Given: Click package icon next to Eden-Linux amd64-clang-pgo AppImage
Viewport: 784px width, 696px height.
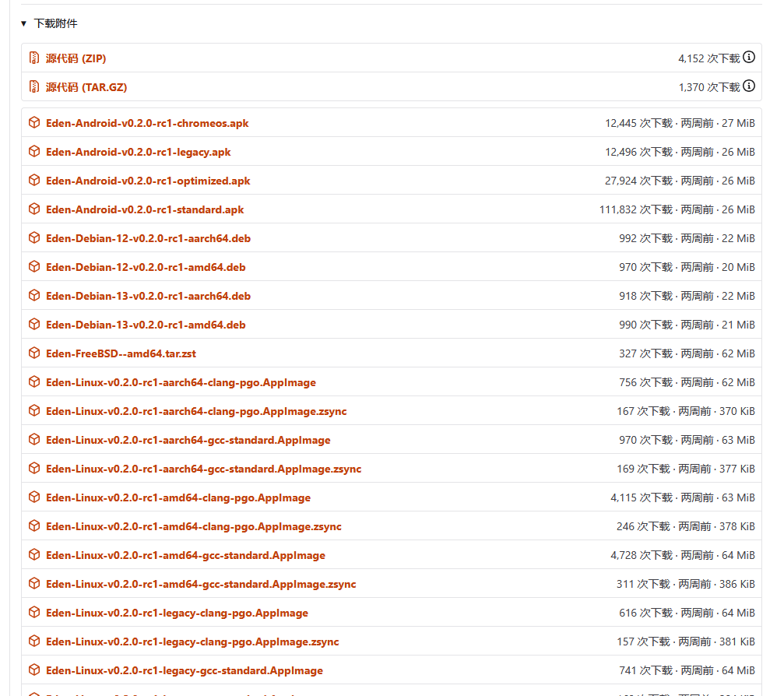Looking at the screenshot, I should click(34, 497).
